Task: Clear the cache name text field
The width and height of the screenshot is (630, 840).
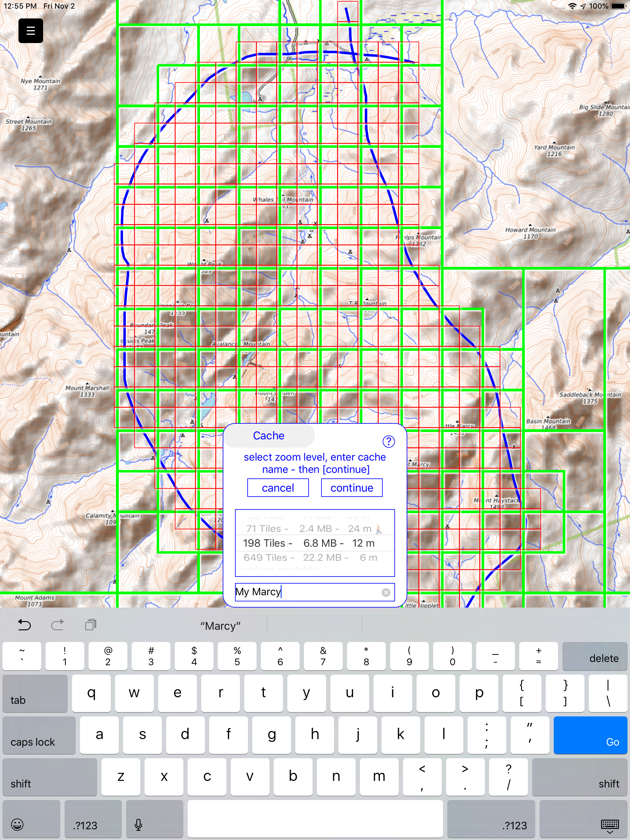Action: click(386, 592)
